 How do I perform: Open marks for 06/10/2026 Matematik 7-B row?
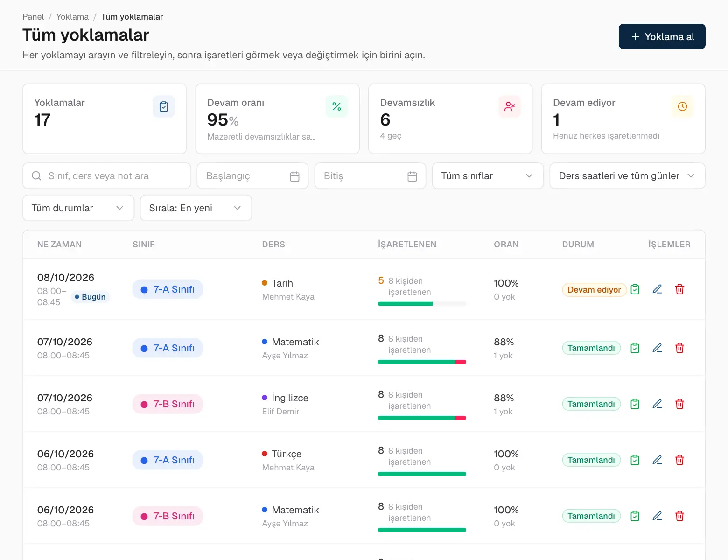click(635, 516)
